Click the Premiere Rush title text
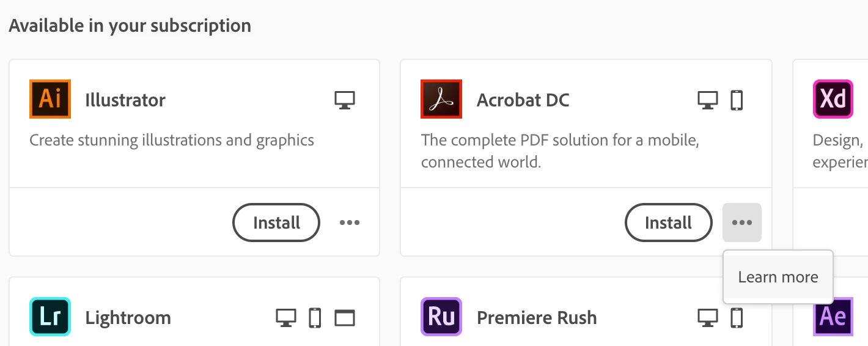 click(x=537, y=318)
